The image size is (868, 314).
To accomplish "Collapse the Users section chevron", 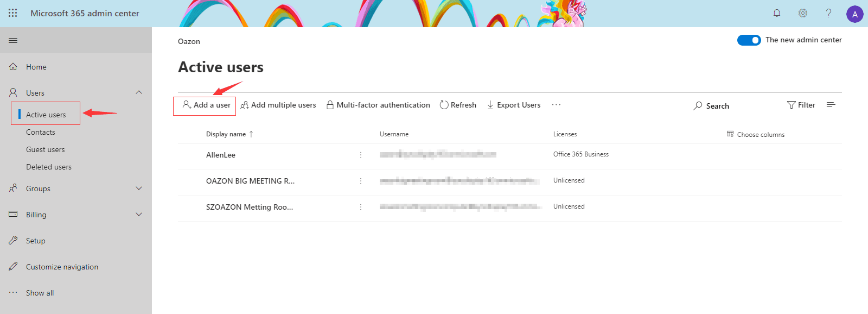I will point(139,92).
